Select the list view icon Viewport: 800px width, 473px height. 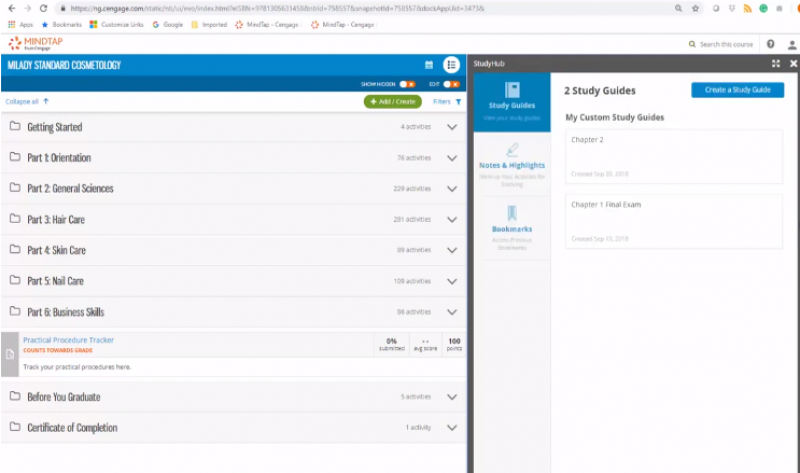click(x=451, y=65)
